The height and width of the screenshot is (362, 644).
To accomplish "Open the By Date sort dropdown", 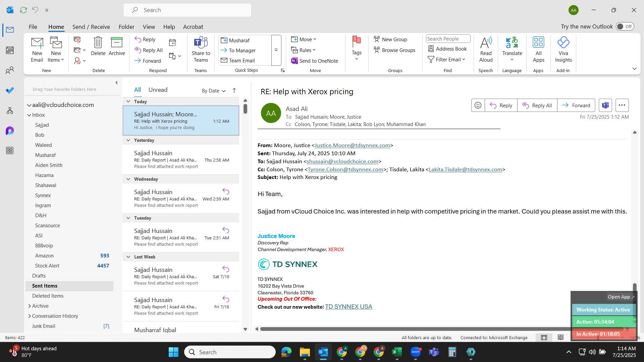I will point(214,90).
